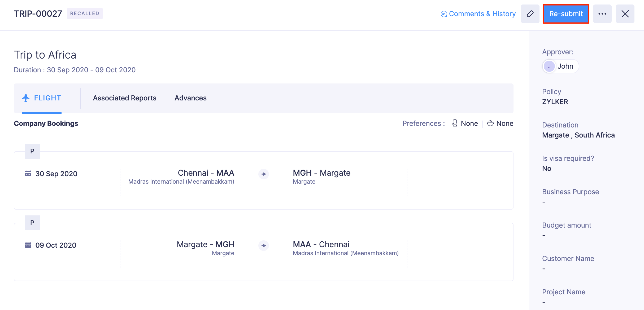Click P badge on first flight card
Image resolution: width=644 pixels, height=310 pixels.
click(32, 151)
